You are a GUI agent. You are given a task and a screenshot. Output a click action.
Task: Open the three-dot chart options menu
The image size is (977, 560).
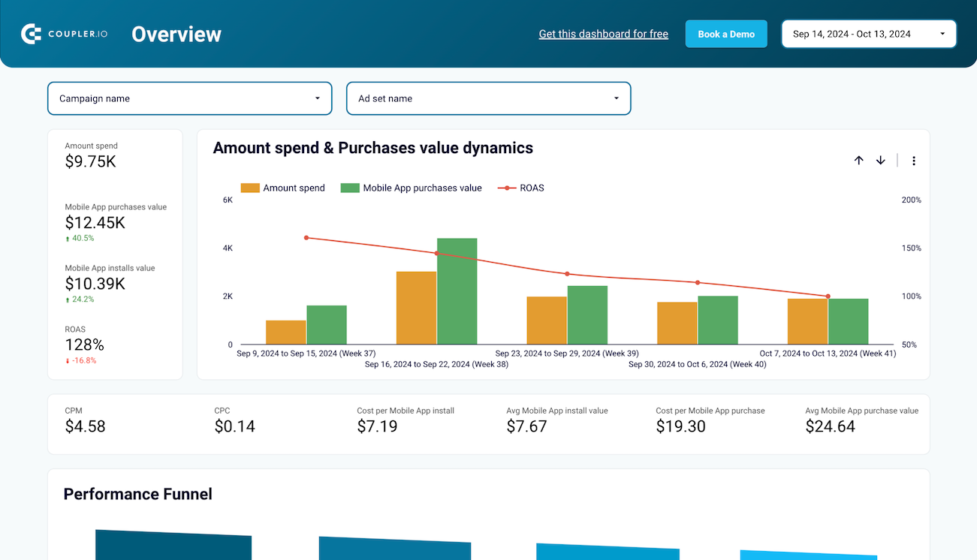(913, 160)
